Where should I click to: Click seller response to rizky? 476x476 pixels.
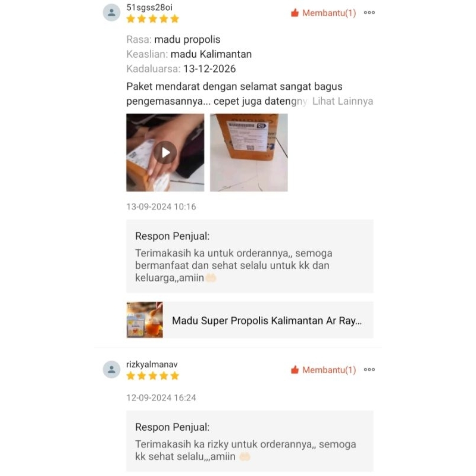(250, 441)
